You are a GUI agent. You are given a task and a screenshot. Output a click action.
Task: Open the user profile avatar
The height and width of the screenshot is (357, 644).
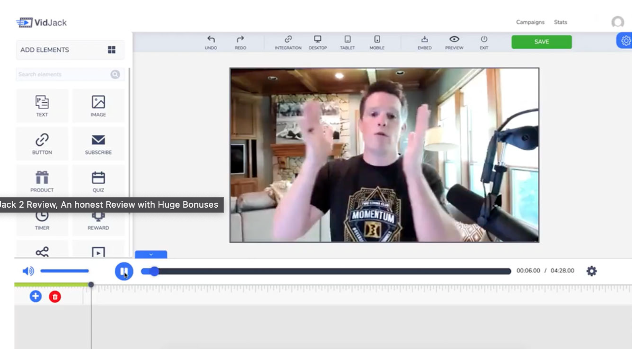coord(617,22)
